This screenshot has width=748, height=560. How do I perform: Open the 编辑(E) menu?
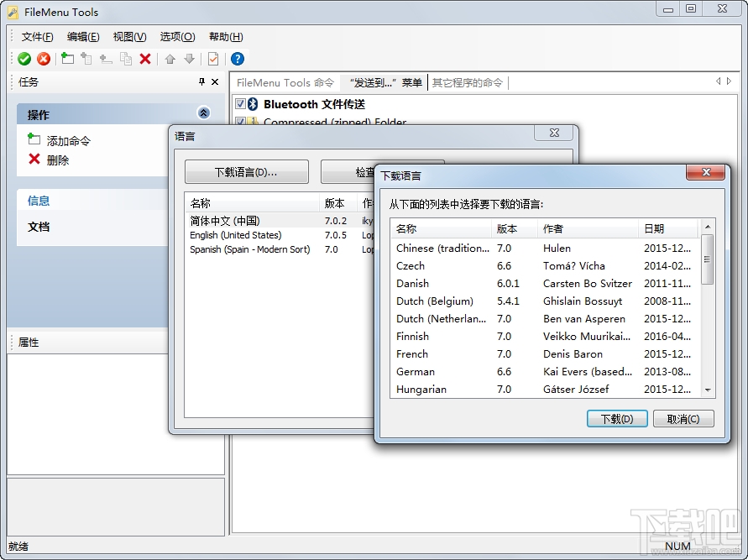point(83,37)
